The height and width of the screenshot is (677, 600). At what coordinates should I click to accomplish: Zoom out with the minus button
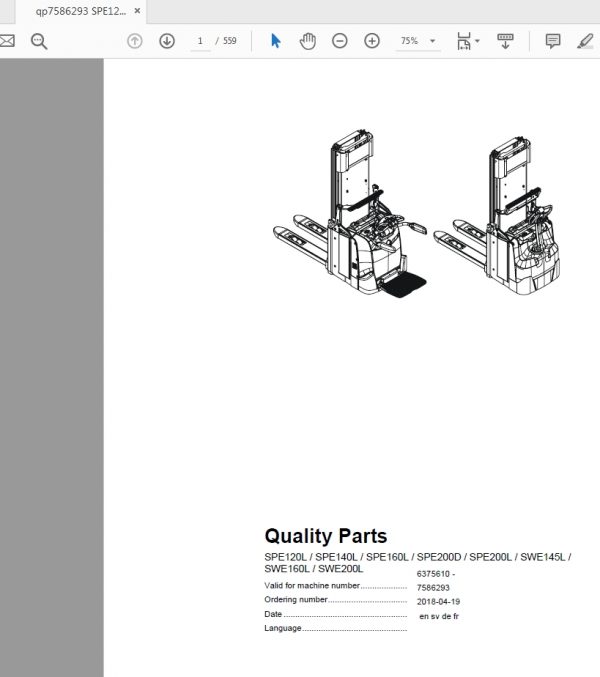[340, 41]
